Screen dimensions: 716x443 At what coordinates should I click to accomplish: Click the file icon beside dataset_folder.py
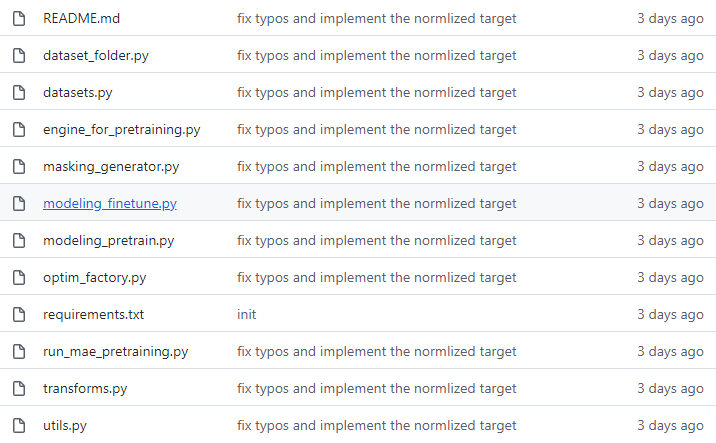pyautogui.click(x=18, y=55)
